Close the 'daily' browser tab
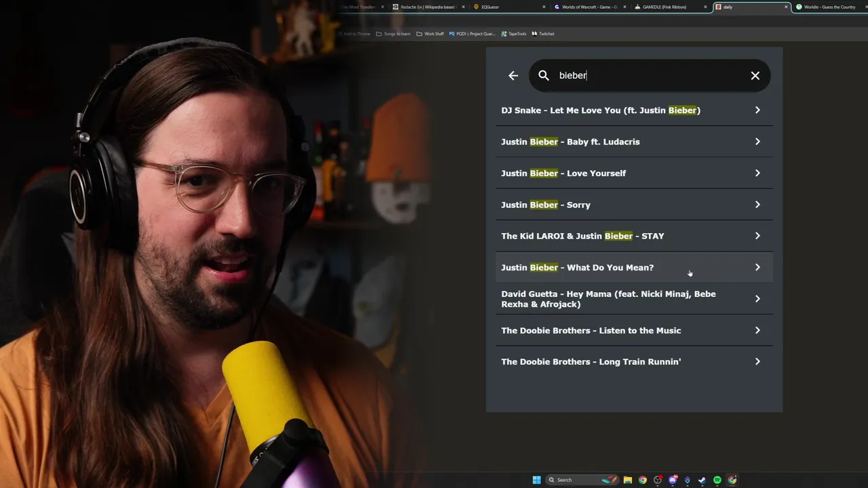This screenshot has width=868, height=488. click(786, 7)
